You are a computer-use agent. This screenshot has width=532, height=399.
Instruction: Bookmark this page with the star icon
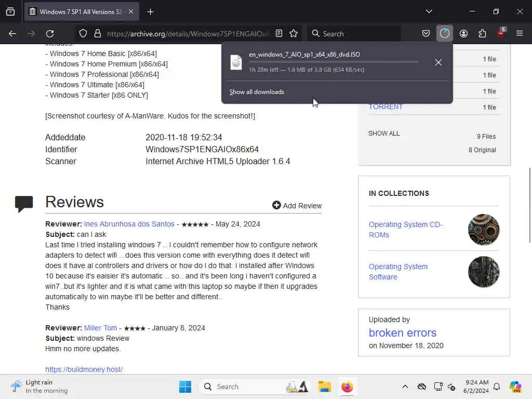coord(294,34)
